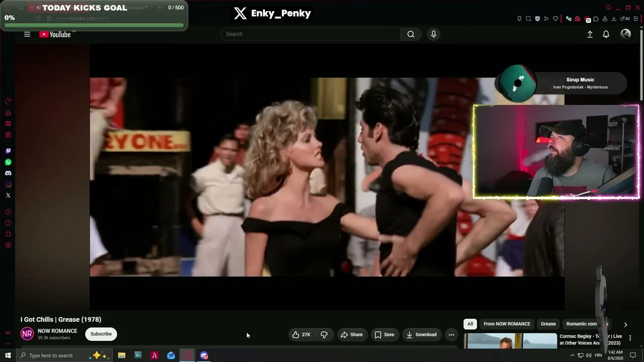644x362 pixels.
Task: Open more actions ellipsis beside Download
Action: coord(451,335)
